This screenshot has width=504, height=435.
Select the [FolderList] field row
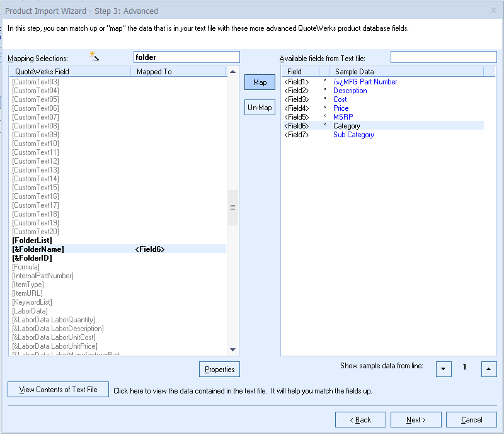[32, 240]
